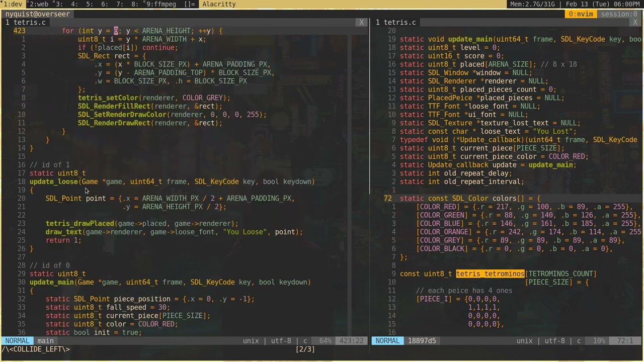644x362 pixels.
Task: Switch to the 9:ffmpeg workspace
Action: (x=160, y=4)
